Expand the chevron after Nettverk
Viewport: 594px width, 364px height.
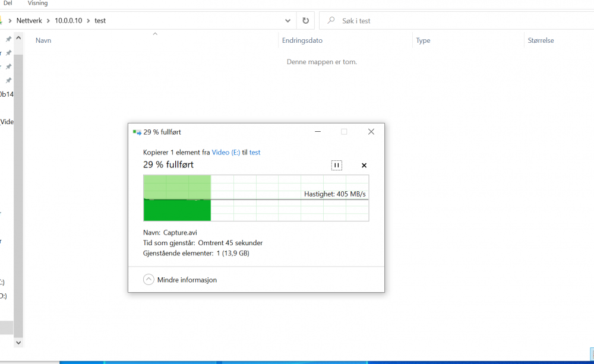[x=48, y=21]
